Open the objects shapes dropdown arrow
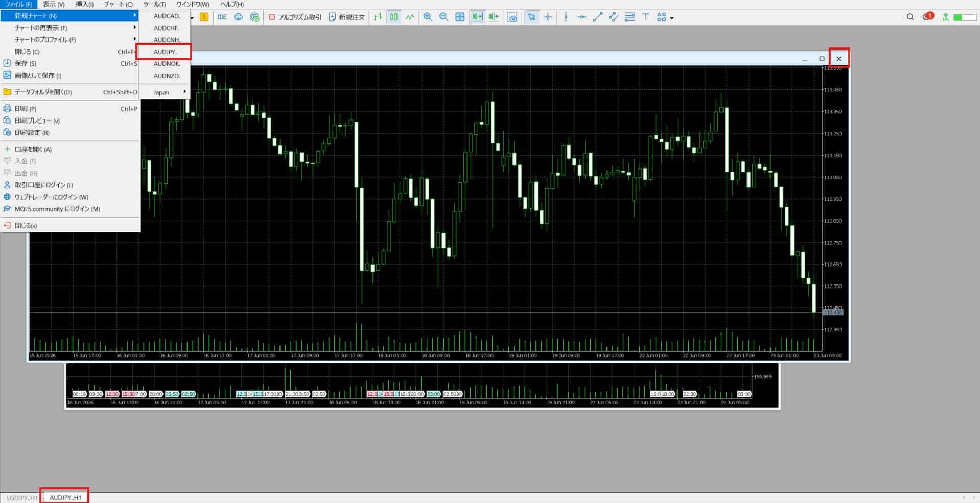This screenshot has height=503, width=980. 672,18
